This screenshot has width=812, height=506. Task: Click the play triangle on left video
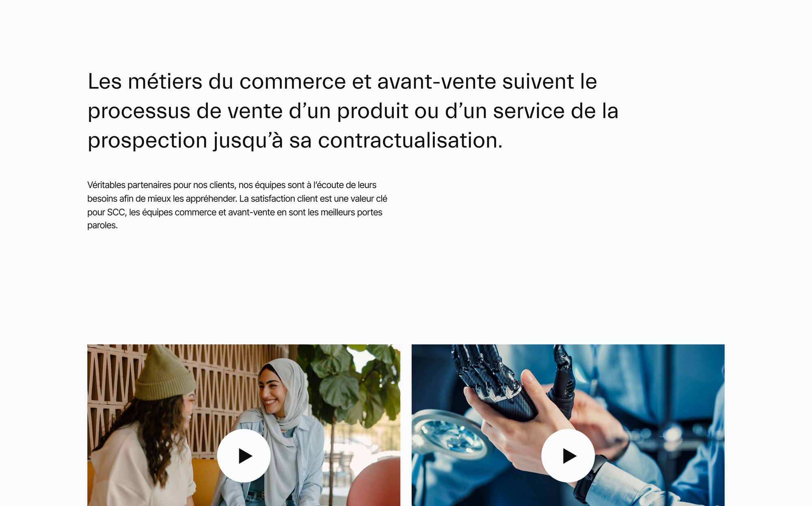(x=245, y=456)
